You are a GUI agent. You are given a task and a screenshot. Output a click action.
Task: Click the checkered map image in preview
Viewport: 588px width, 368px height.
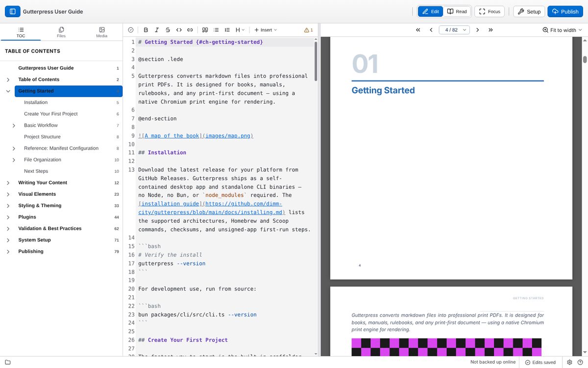[447, 347]
